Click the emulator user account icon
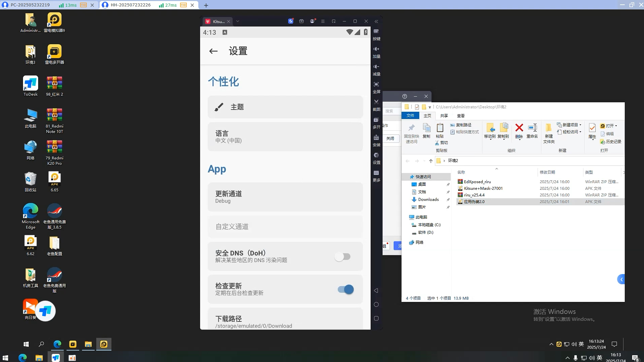This screenshot has width=644, height=362. tap(312, 21)
